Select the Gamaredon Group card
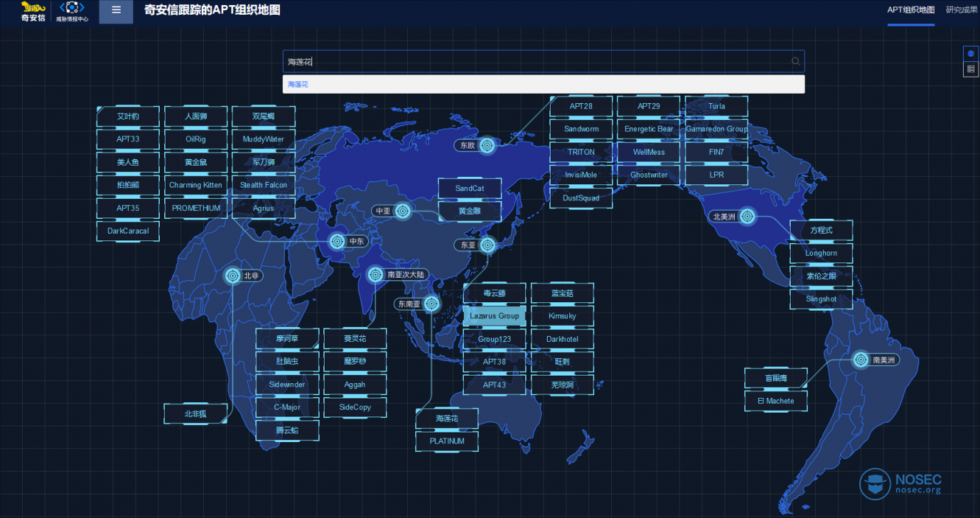This screenshot has height=518, width=980. coord(716,129)
